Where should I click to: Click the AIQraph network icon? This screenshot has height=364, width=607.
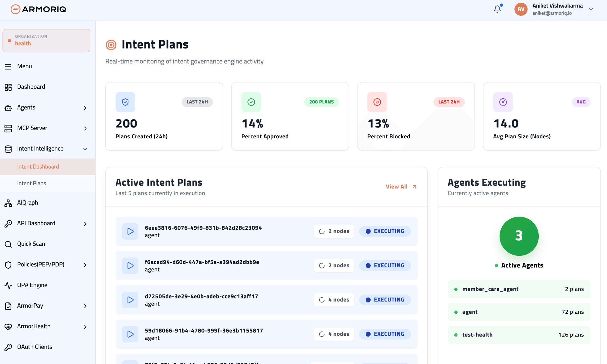click(x=8, y=203)
